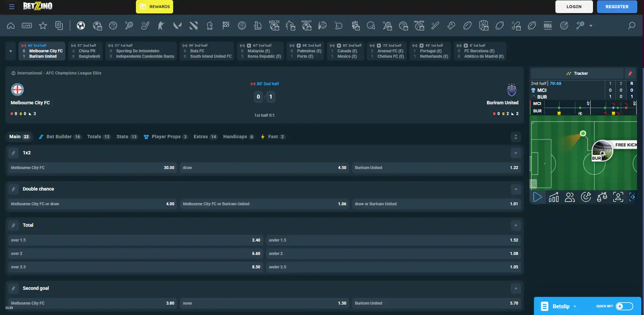Bet on over 1.5 at 2.40
The width and height of the screenshot is (644, 315).
[x=136, y=240]
